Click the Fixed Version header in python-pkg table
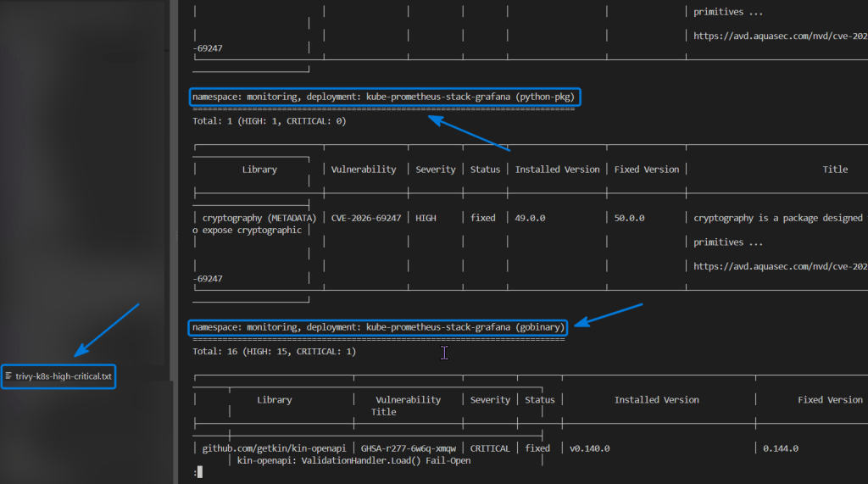 [647, 170]
